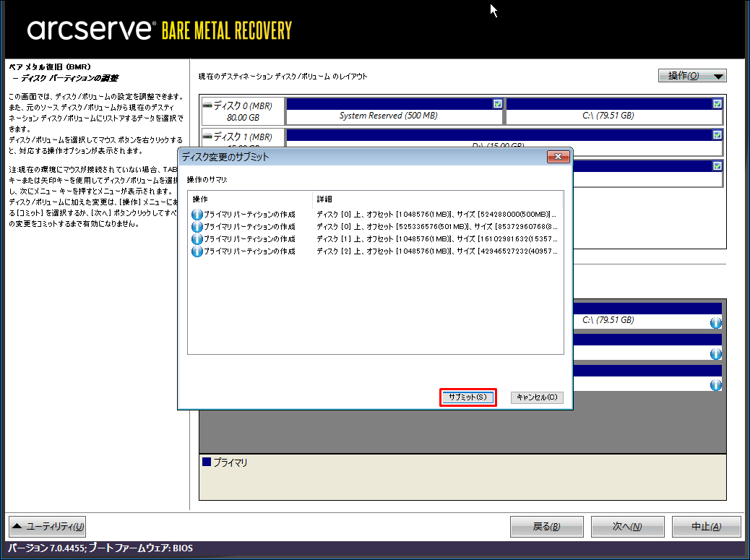Close the ディスク変更のサブミット dialog
Image resolution: width=750 pixels, height=560 pixels.
[x=558, y=157]
